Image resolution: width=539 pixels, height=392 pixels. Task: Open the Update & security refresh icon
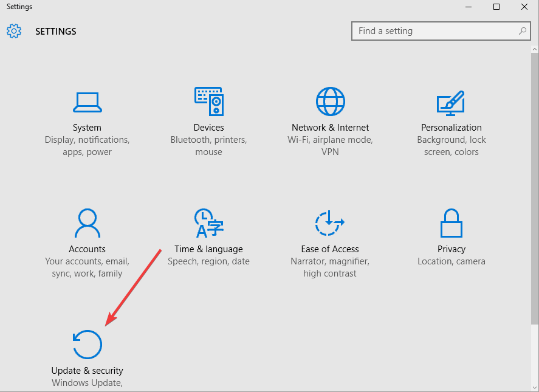(x=87, y=345)
